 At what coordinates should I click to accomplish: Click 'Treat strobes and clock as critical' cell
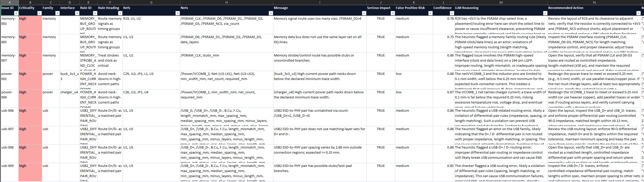pos(110,62)
